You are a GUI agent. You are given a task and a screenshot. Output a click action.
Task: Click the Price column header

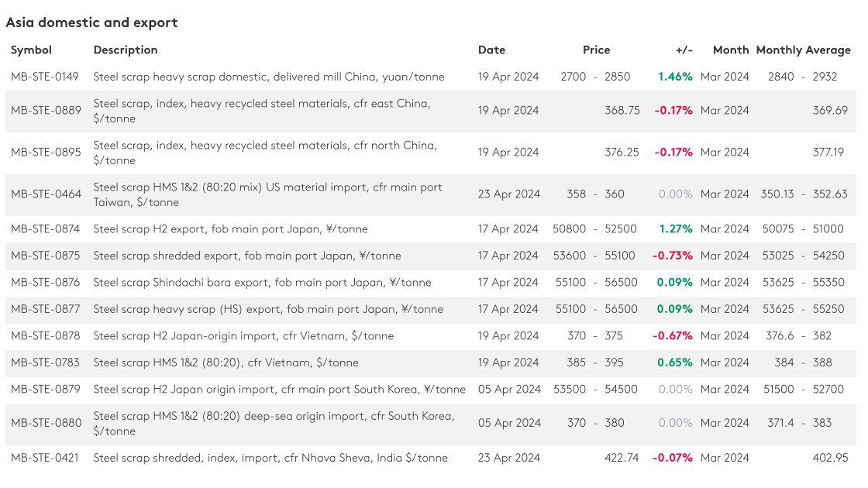[596, 50]
